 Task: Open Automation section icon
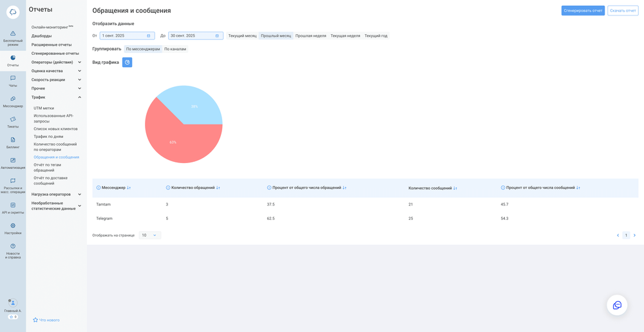[13, 163]
